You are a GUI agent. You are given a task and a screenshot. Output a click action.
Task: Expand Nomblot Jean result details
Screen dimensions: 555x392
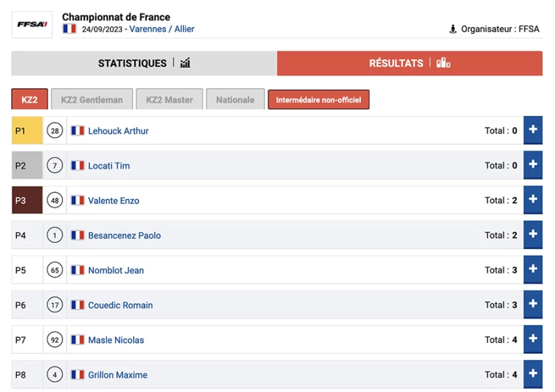(x=533, y=270)
